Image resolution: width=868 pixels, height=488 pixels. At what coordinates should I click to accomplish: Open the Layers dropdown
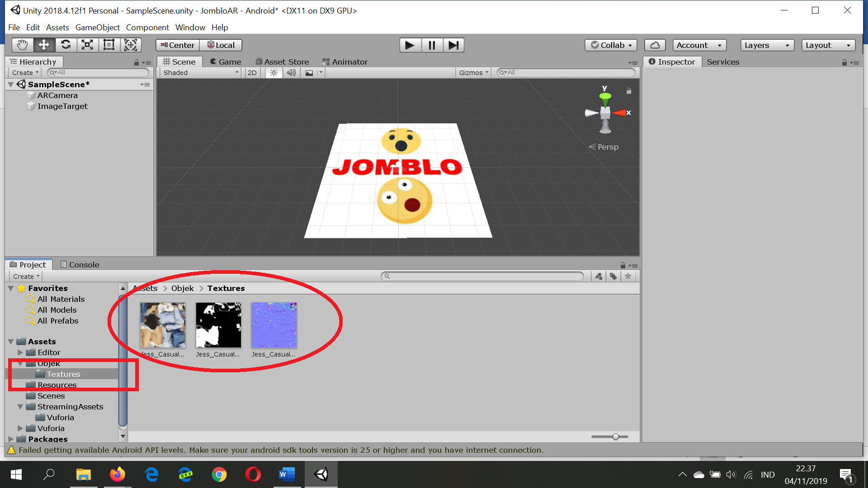point(767,45)
